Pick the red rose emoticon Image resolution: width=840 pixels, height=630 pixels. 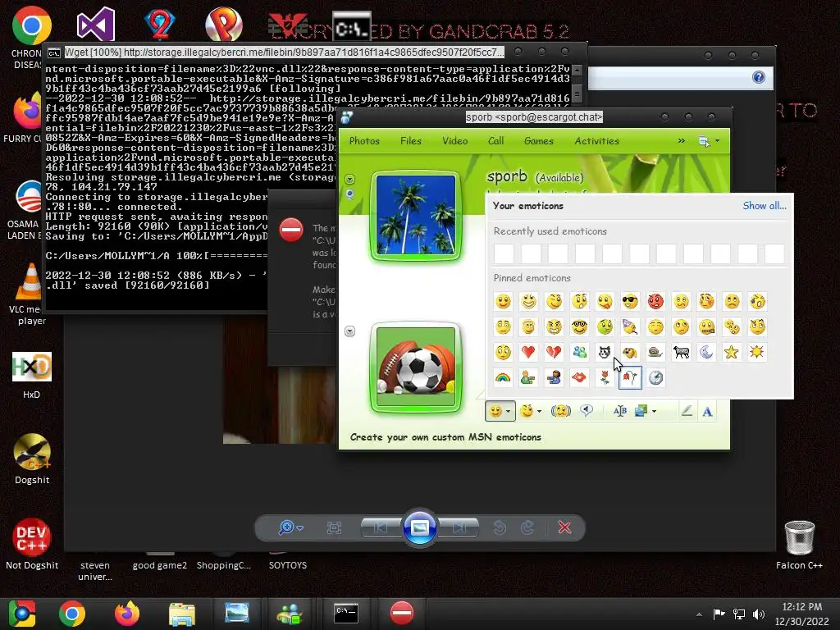coord(605,377)
